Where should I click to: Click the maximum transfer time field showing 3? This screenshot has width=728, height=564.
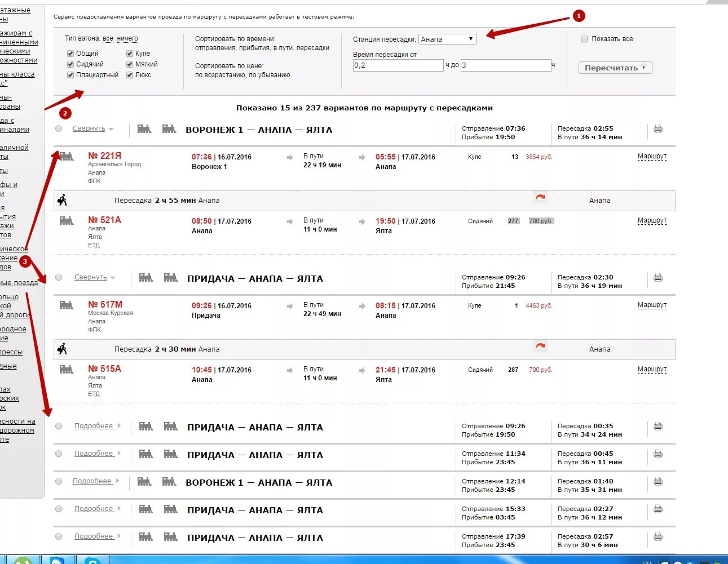506,65
